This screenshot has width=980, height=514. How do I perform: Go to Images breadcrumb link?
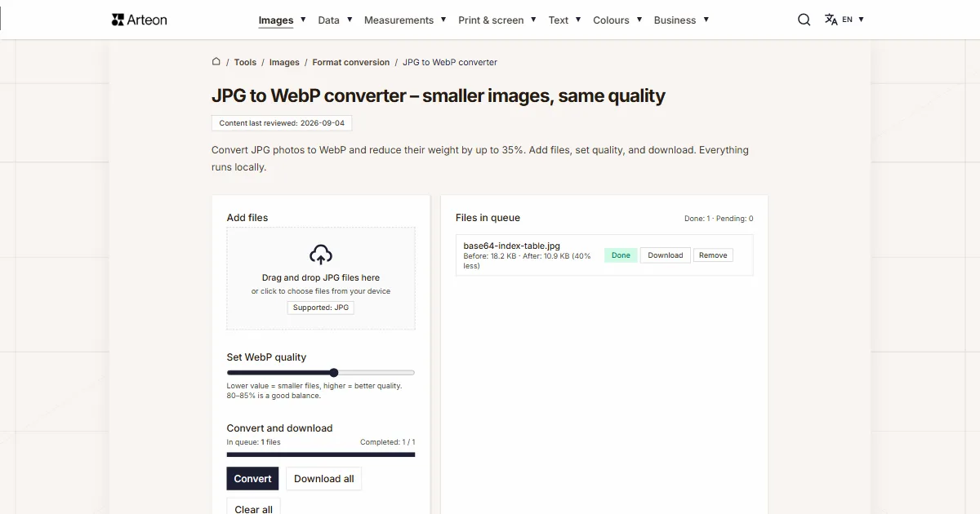pyautogui.click(x=284, y=62)
